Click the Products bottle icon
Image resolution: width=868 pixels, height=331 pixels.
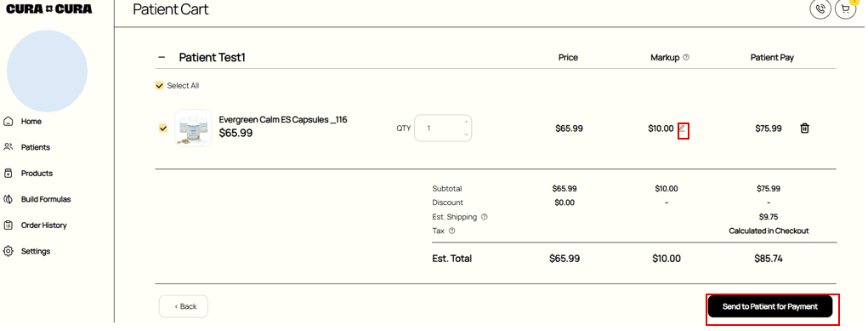pos(9,173)
